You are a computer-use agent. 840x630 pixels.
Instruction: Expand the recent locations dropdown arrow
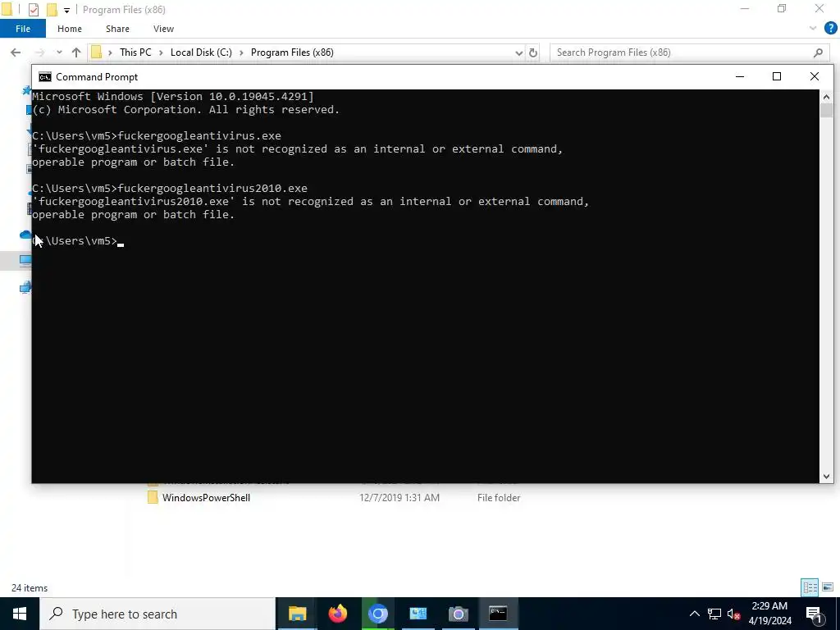click(x=59, y=52)
